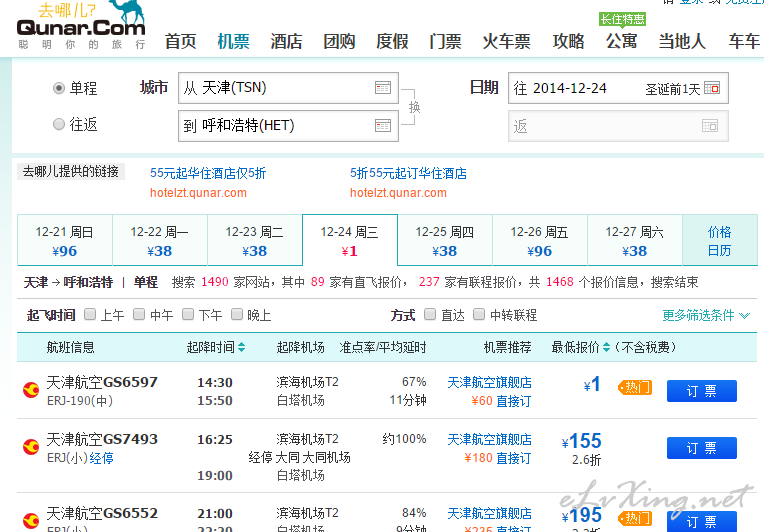Open 门票 in navigation bar
Viewport: 764px width, 532px height.
[x=445, y=41]
